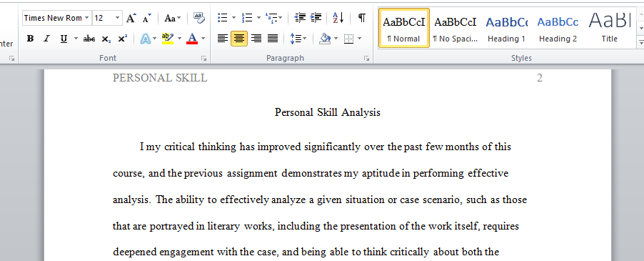Click the Shading paint bucket icon
This screenshot has height=261, width=644.
point(325,39)
